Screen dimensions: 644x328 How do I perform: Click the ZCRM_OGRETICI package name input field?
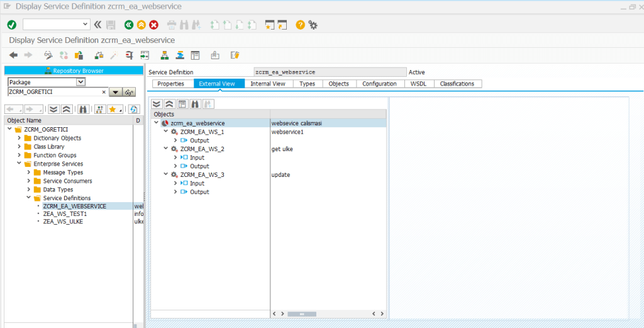coord(53,92)
